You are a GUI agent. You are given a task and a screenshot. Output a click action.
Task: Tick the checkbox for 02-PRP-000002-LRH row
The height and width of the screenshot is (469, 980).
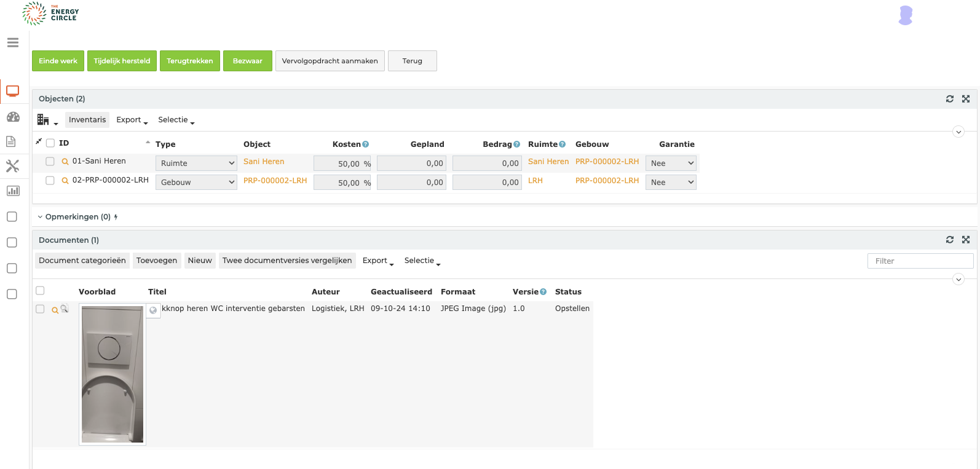[x=50, y=181]
